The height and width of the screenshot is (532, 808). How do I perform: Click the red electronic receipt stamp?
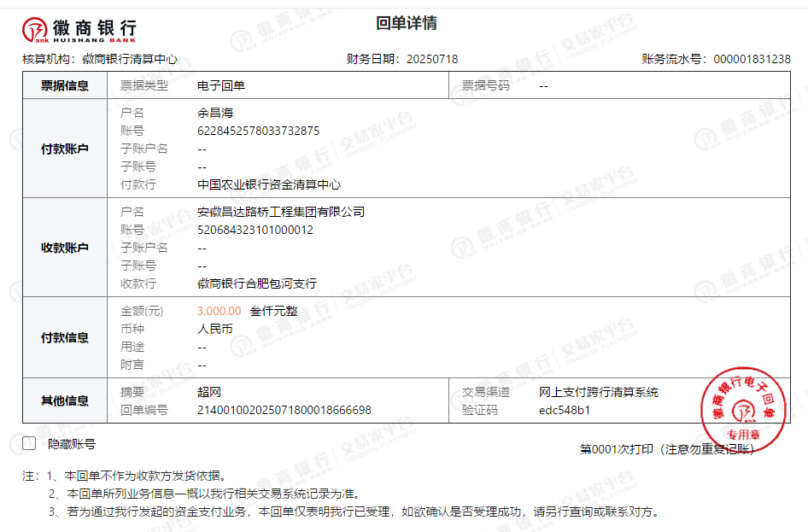tap(743, 409)
